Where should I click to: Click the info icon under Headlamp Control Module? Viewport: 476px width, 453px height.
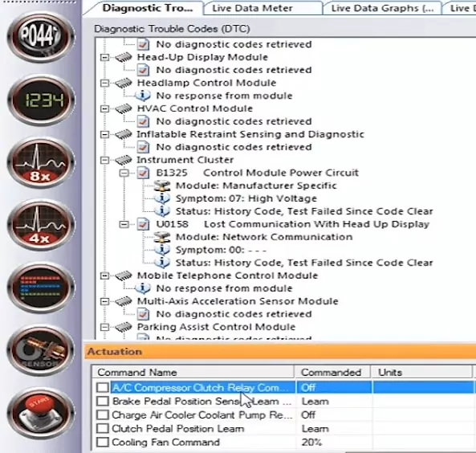tap(143, 96)
